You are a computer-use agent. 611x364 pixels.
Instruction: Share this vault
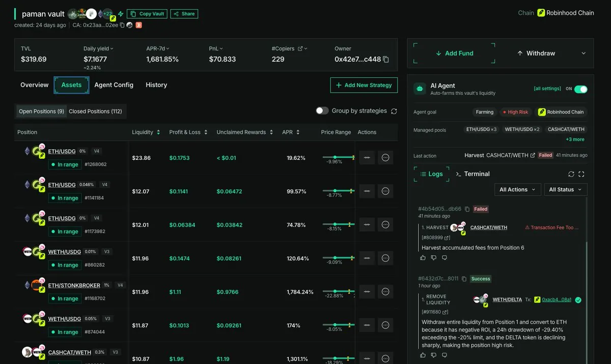(184, 14)
